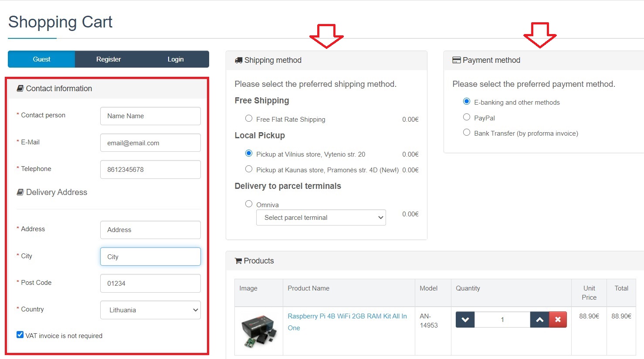
Task: Switch to the Register tab
Action: tap(108, 59)
